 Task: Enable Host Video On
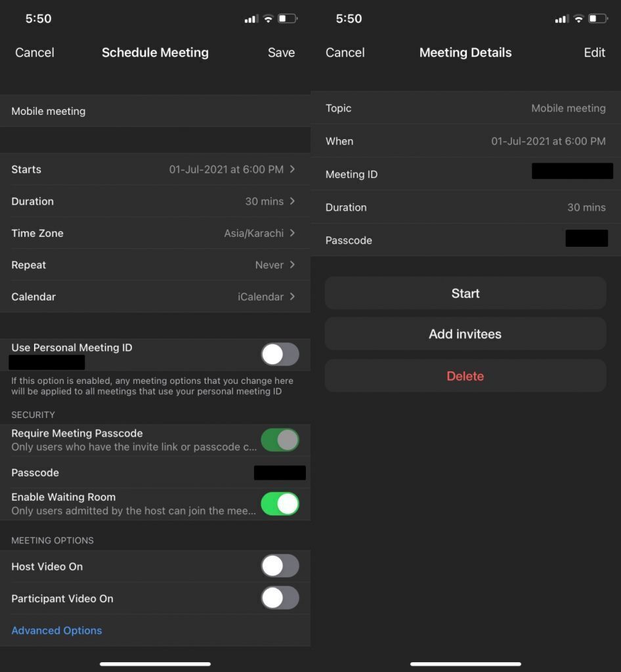point(280,566)
